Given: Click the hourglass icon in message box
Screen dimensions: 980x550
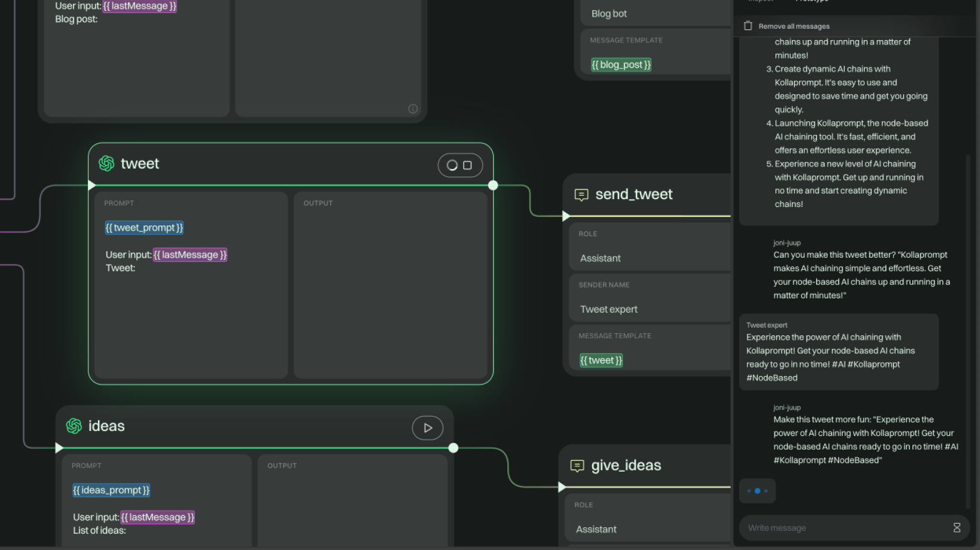Looking at the screenshot, I should pyautogui.click(x=957, y=528).
